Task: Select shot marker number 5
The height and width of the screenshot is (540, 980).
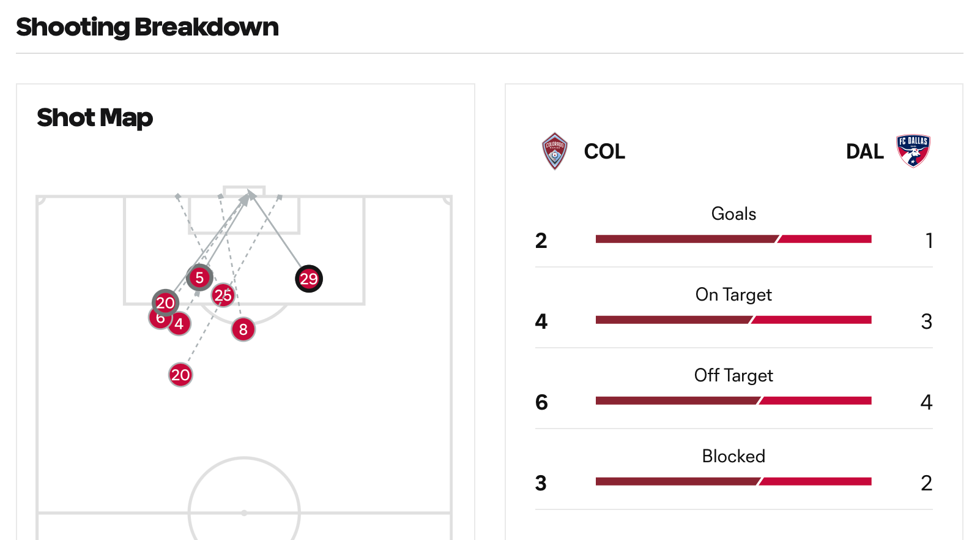Action: point(199,278)
